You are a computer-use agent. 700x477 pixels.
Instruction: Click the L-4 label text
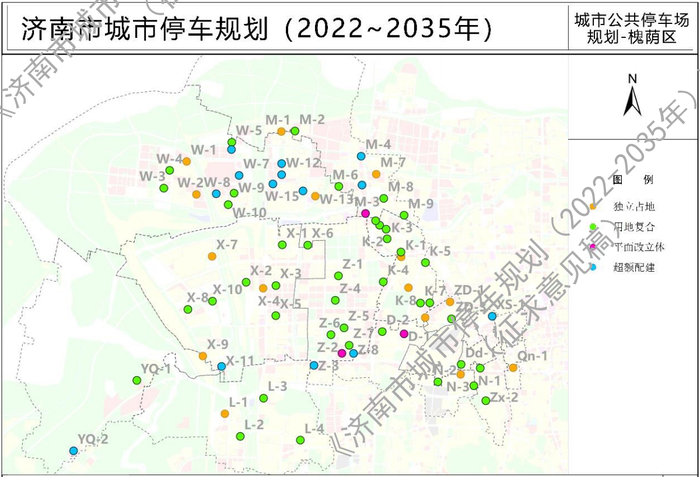click(x=314, y=429)
